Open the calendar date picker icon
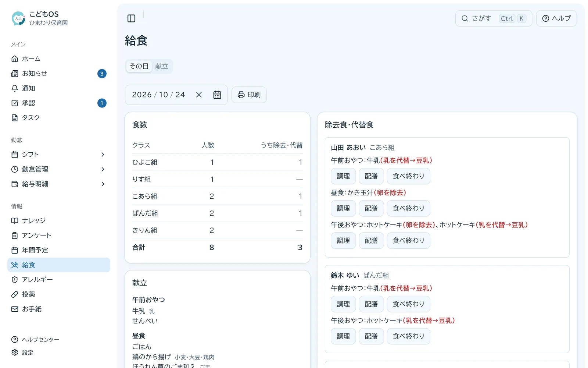This screenshot has height=368, width=588. 217,95
